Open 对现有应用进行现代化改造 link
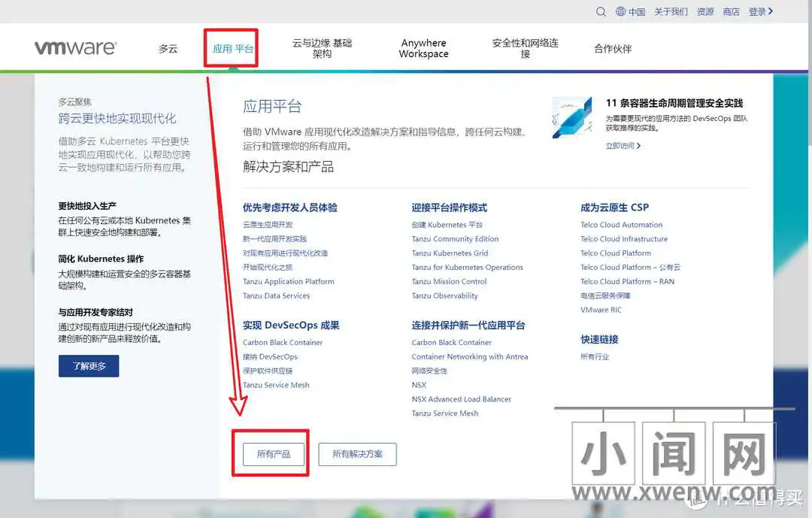This screenshot has height=518, width=812. point(286,253)
